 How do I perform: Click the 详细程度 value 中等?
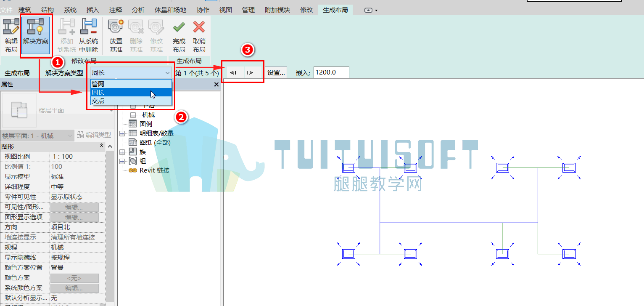click(74, 187)
